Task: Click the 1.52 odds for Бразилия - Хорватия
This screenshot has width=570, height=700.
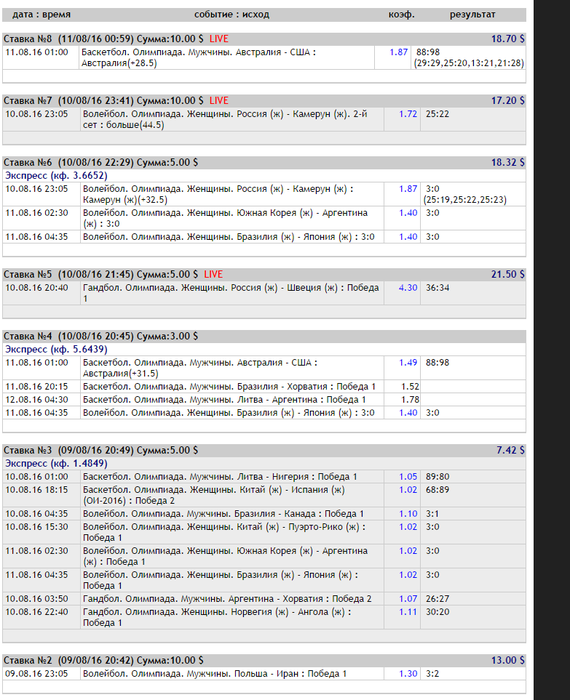Action: 409,387
